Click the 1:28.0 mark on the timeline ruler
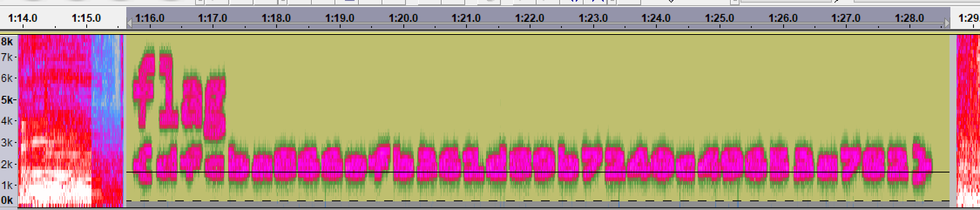Image resolution: width=980 pixels, height=210 pixels. 909,18
